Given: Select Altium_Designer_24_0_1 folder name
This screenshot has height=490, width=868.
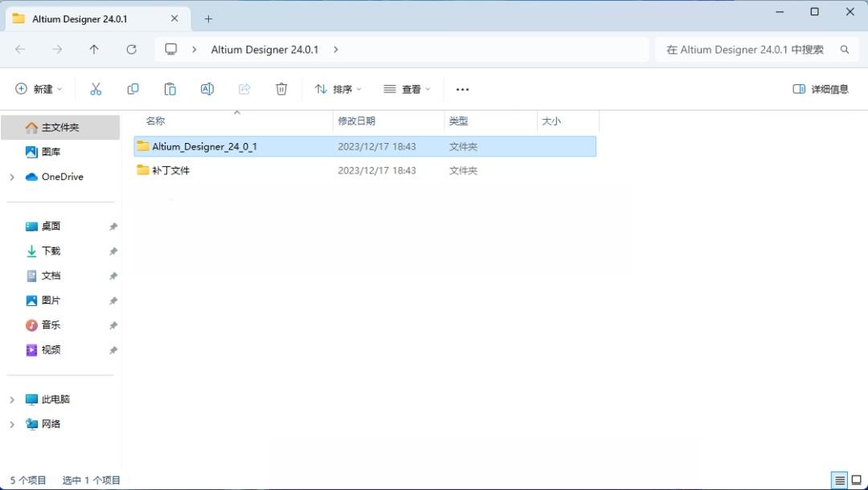Looking at the screenshot, I should pyautogui.click(x=205, y=146).
